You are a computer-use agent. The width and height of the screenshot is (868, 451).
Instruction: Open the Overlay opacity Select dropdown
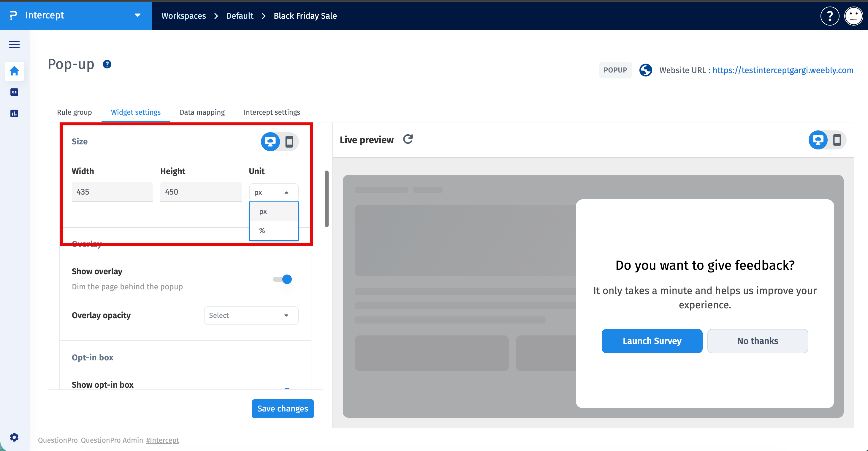[x=251, y=316]
